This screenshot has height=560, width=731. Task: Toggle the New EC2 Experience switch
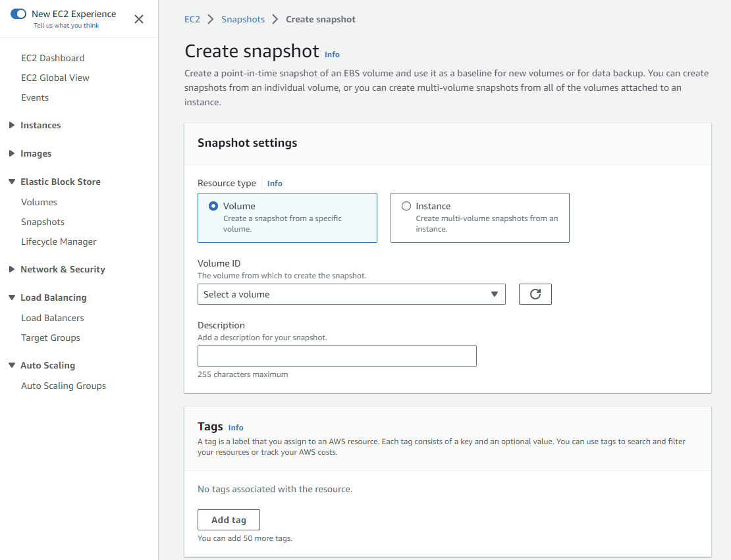[x=18, y=14]
